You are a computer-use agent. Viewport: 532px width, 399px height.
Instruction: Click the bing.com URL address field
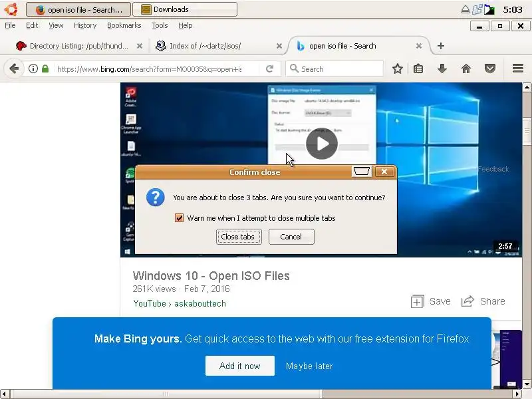pos(149,69)
